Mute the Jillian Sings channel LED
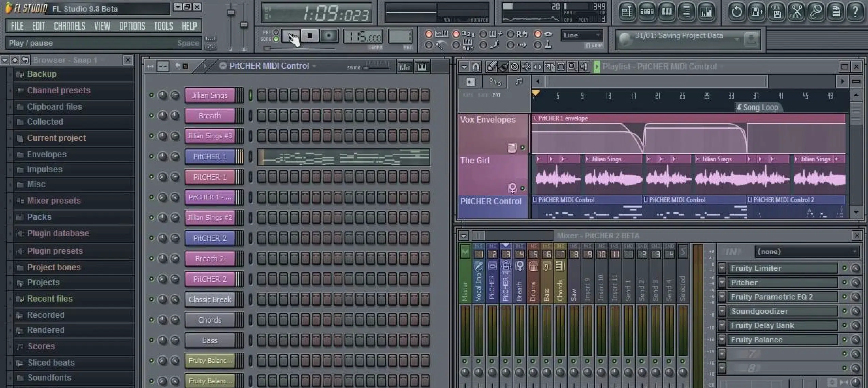The image size is (868, 388). (151, 95)
